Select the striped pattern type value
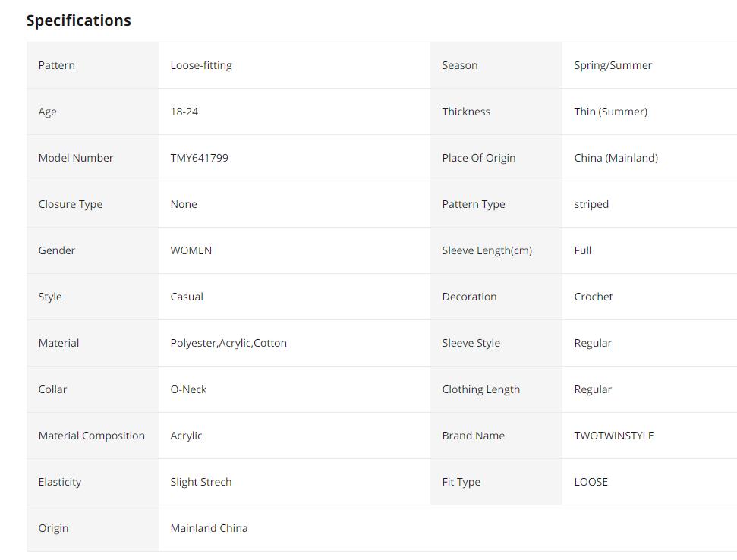Viewport: 737px width, 560px height. pos(591,204)
